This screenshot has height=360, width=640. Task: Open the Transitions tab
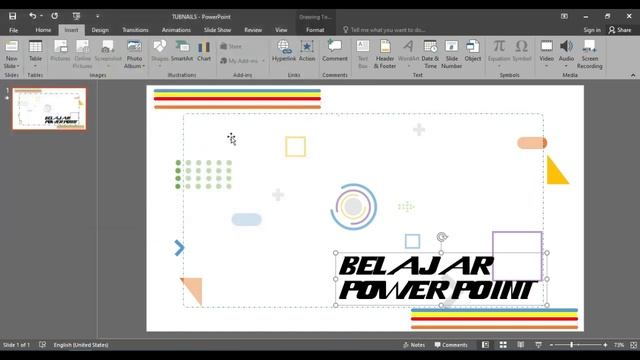(135, 30)
